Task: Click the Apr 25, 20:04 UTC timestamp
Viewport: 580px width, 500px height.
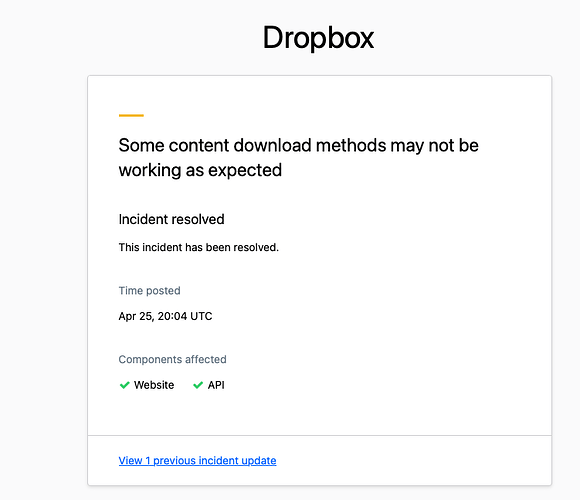Action: (x=165, y=316)
